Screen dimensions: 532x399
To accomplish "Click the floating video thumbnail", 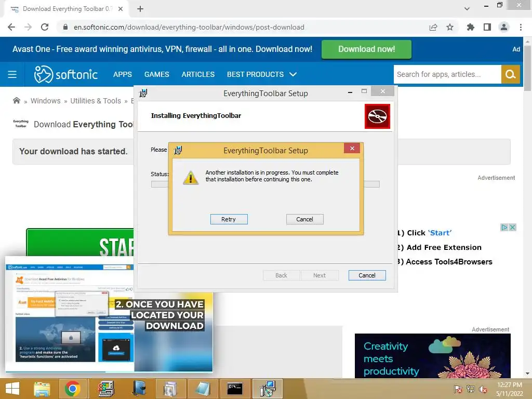I will pos(109,314).
